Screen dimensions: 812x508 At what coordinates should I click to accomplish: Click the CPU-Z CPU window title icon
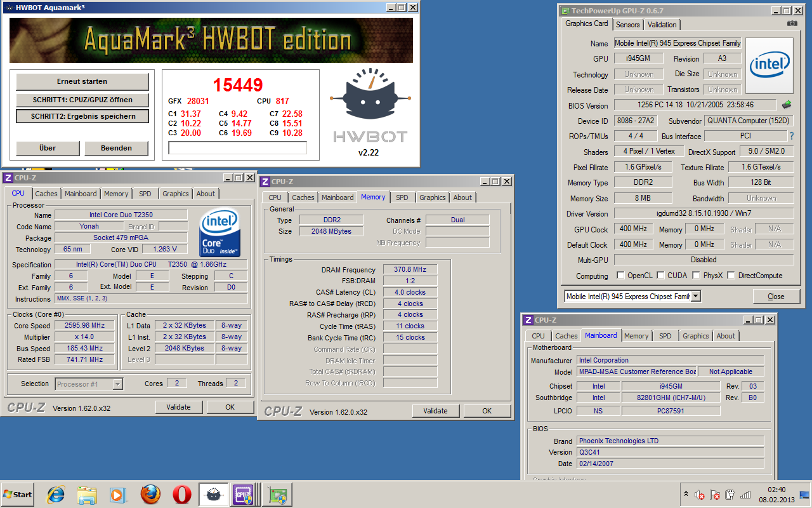[8, 178]
